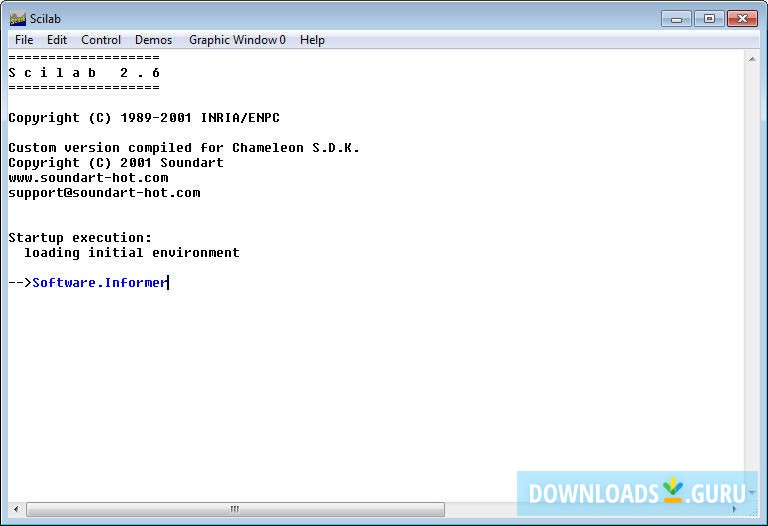
Task: Close the Scilab window
Action: 742,19
